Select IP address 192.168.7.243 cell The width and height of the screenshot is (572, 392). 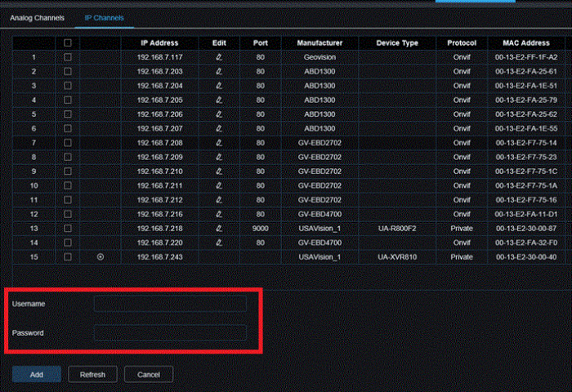click(x=160, y=256)
